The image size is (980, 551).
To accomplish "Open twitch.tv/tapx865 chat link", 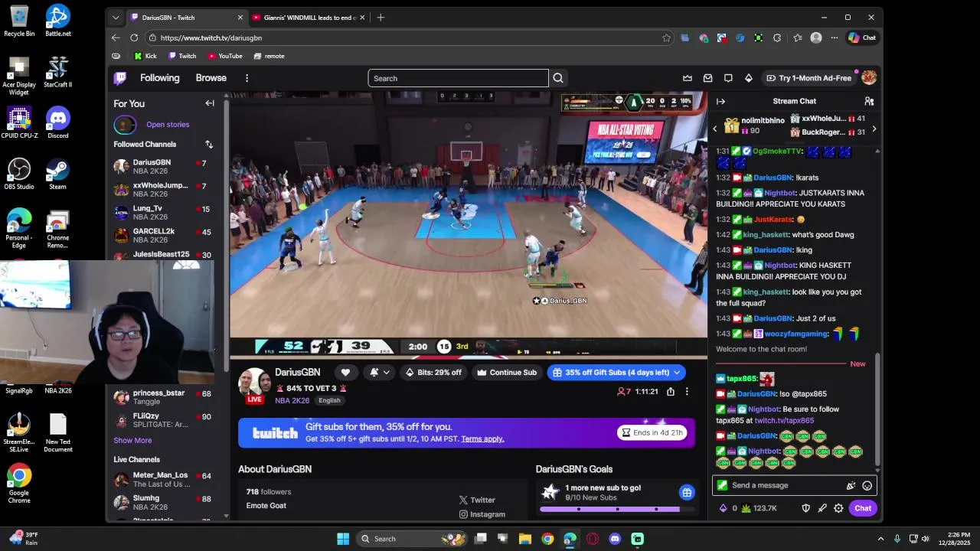I will coord(784,421).
